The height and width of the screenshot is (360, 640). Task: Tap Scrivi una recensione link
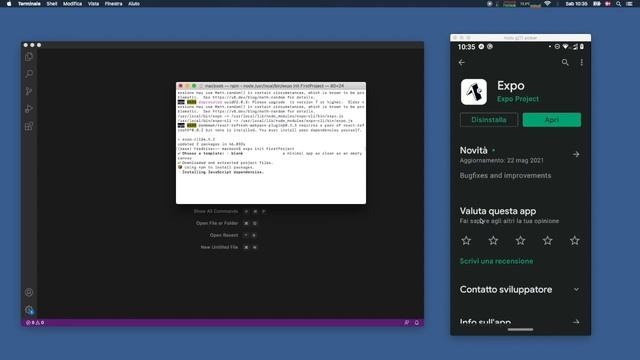click(496, 261)
